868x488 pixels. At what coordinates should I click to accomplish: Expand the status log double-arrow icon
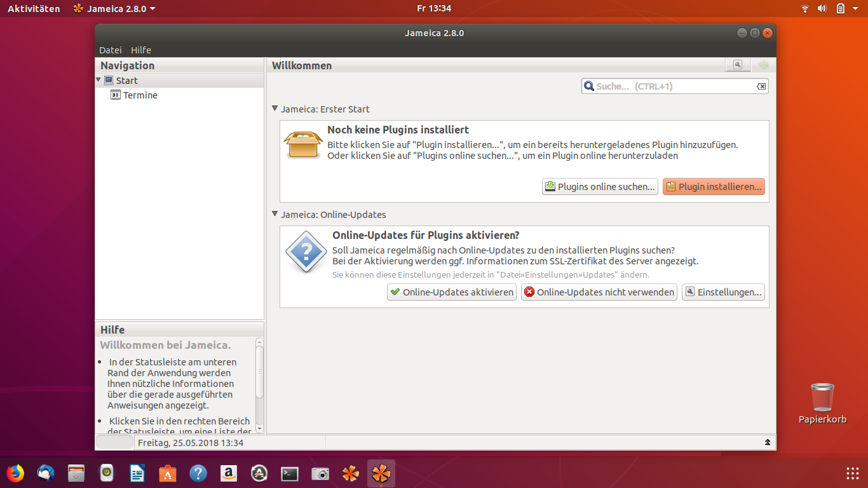[768, 442]
